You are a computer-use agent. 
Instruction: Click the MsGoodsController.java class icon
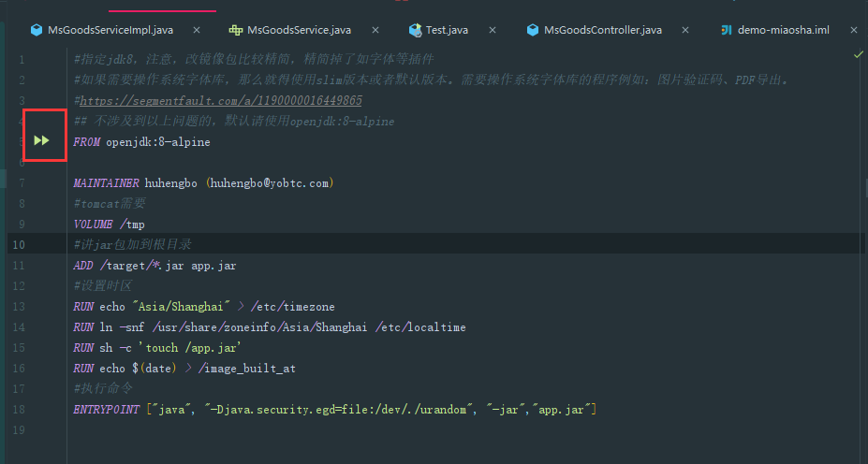point(533,30)
